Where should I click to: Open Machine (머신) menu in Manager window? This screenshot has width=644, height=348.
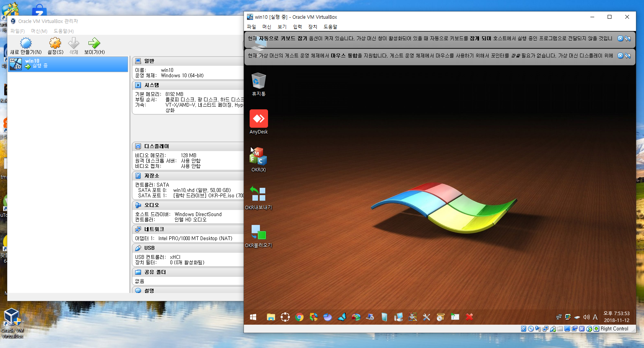pos(39,31)
